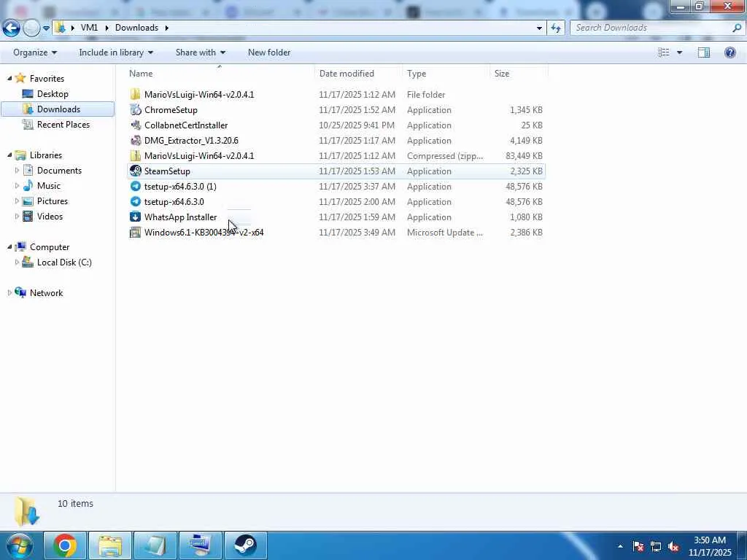
Task: Select the MarioVsLuigi compressed zip icon
Action: point(135,156)
